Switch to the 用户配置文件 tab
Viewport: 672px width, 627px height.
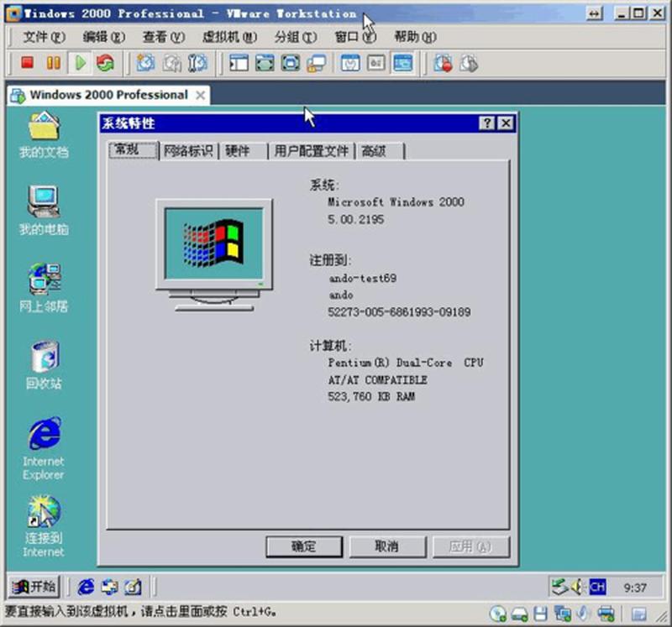[x=311, y=151]
